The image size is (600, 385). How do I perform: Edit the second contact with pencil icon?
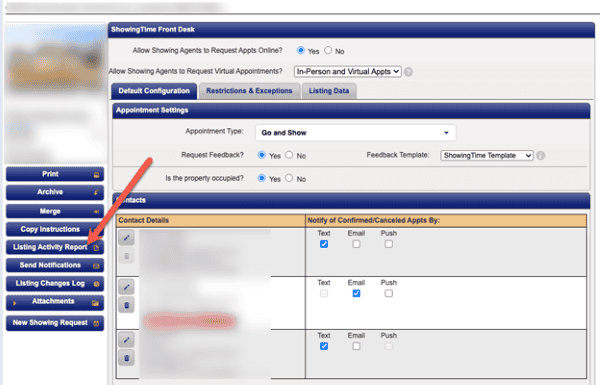pos(126,287)
